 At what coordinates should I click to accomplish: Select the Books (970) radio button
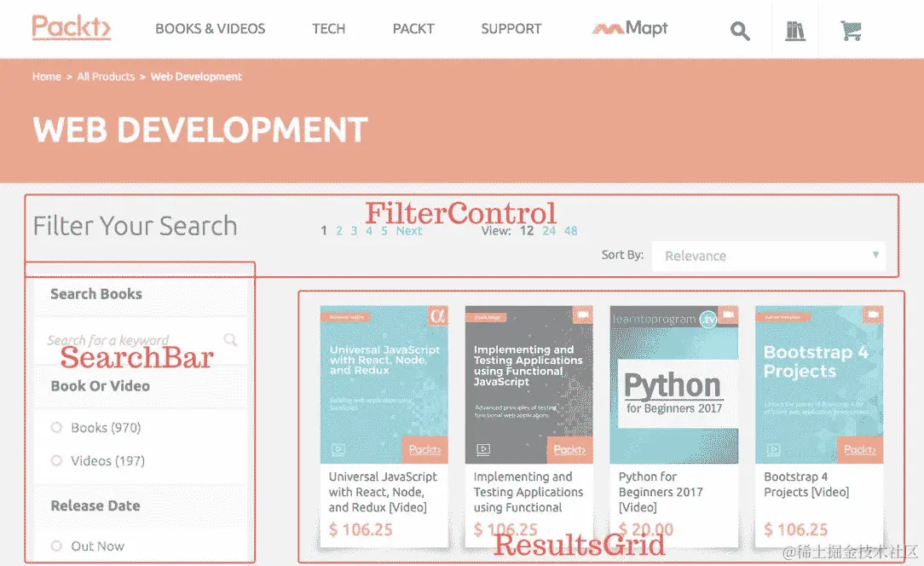click(56, 427)
